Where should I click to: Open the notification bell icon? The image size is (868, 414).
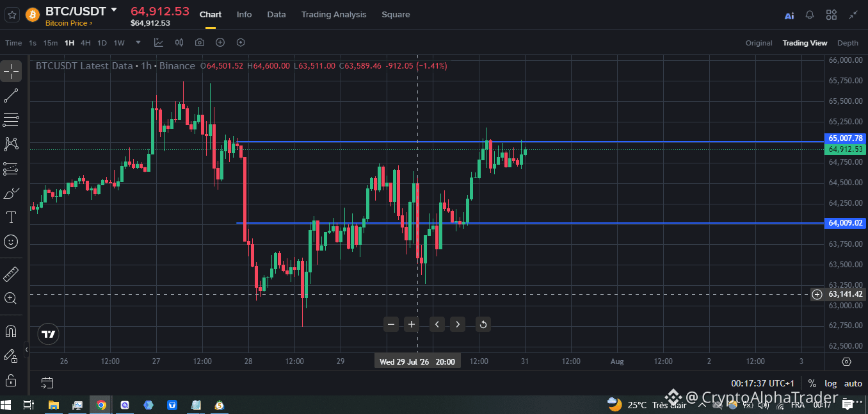pyautogui.click(x=810, y=15)
